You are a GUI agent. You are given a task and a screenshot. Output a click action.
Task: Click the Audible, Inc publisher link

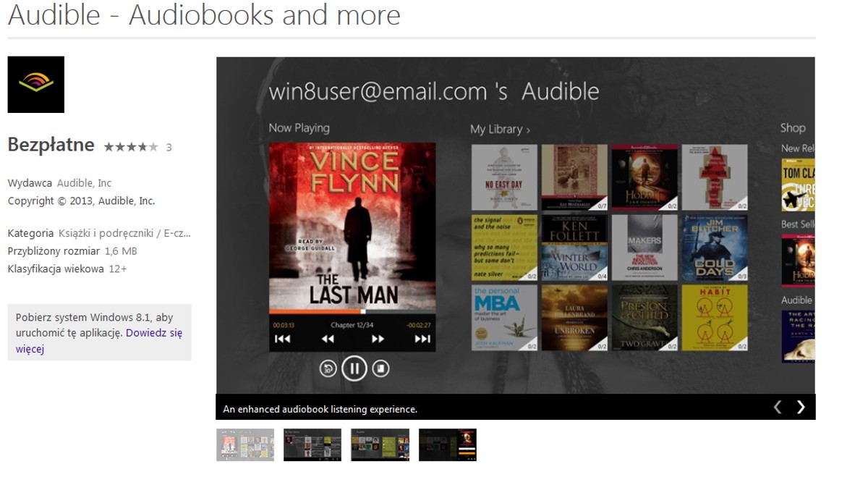pos(84,183)
